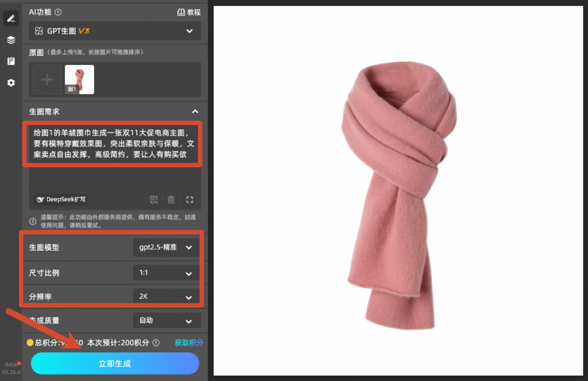The height and width of the screenshot is (381, 588).
Task: Open the 教程 tutorial link
Action: click(188, 13)
